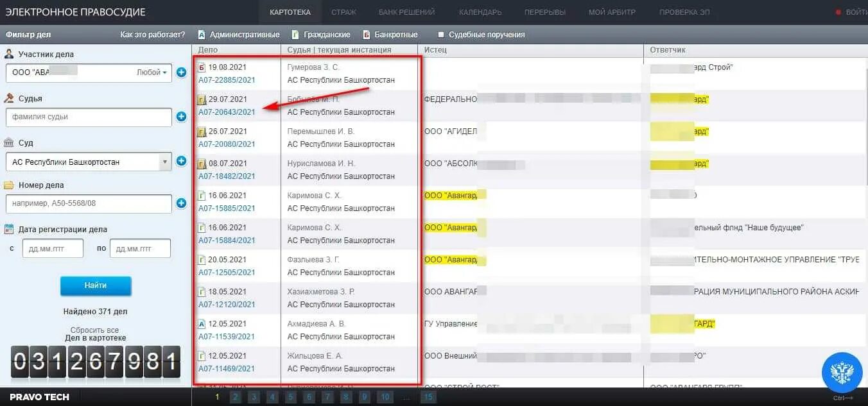Add another case number with plus icon
Viewport: 868px width, 406px height.
pyautogui.click(x=181, y=203)
